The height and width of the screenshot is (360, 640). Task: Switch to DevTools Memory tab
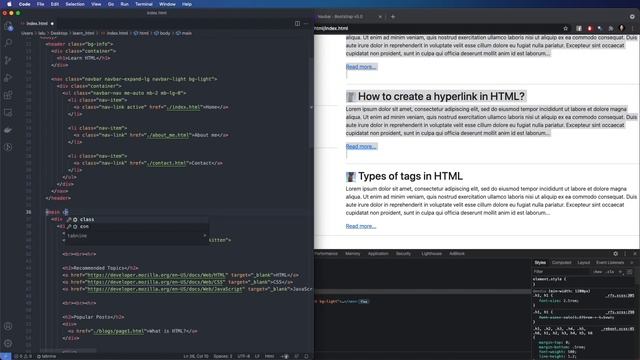353,253
